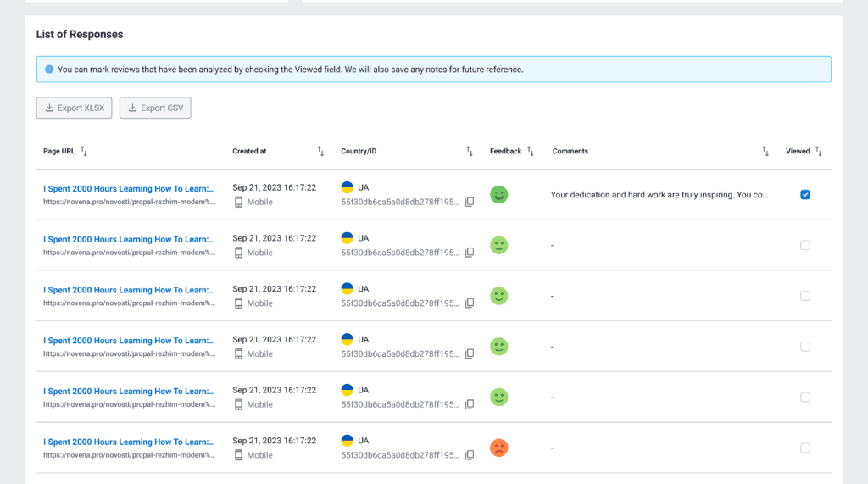Click the red angry face feedback icon
The image size is (868, 484).
pos(499,448)
